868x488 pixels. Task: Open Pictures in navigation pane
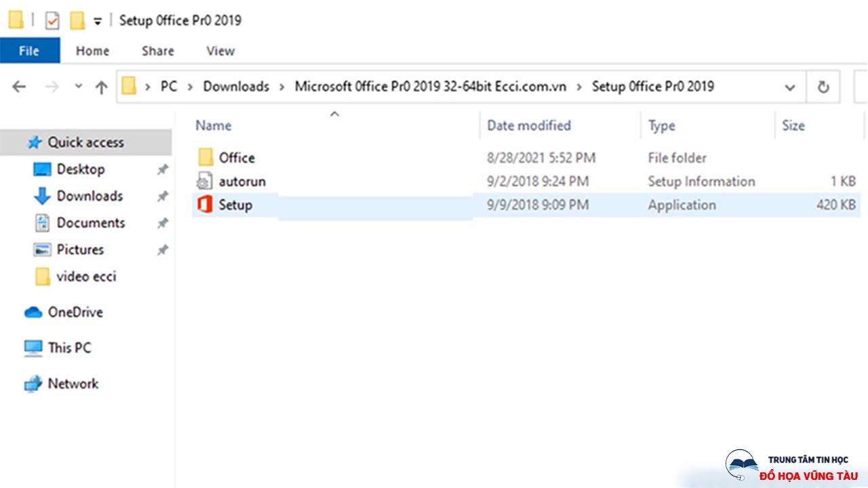tap(80, 249)
